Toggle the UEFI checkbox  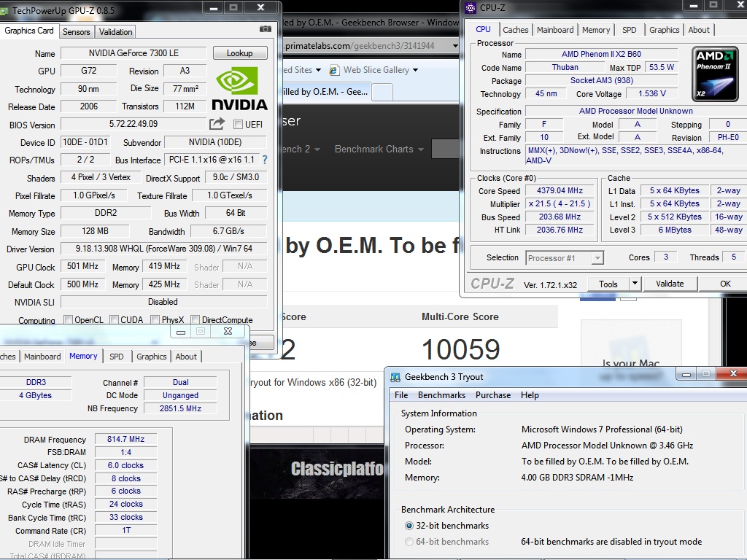coord(238,124)
